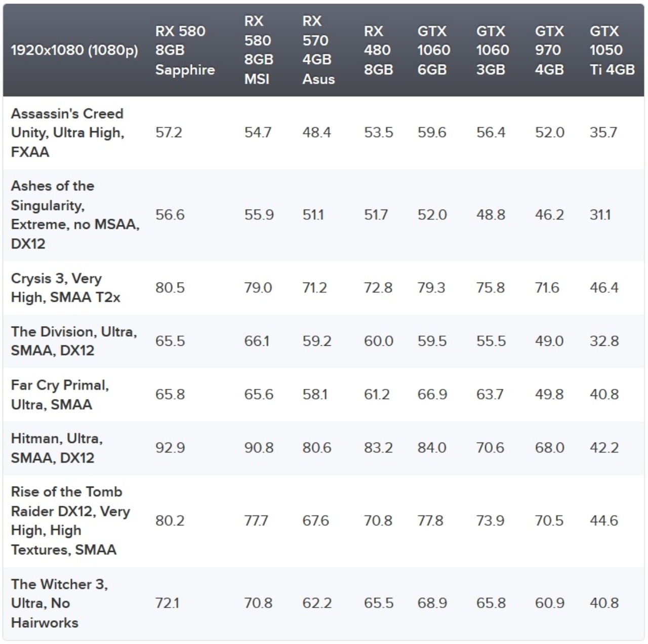The image size is (648, 644).
Task: Click the RX 580 8GB MSI column header
Action: (257, 50)
